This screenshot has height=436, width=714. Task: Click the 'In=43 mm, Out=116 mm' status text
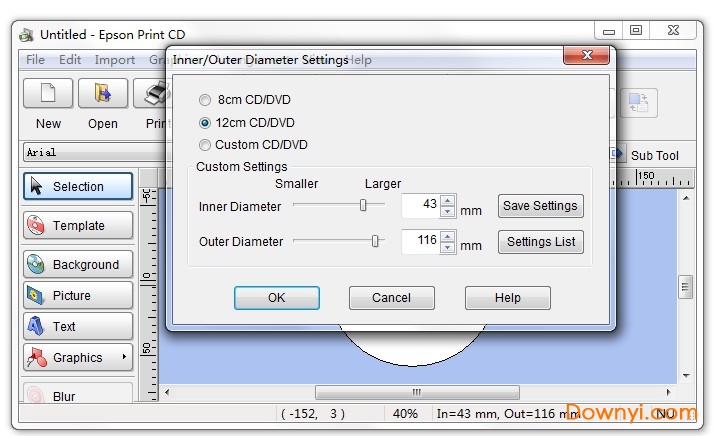508,414
